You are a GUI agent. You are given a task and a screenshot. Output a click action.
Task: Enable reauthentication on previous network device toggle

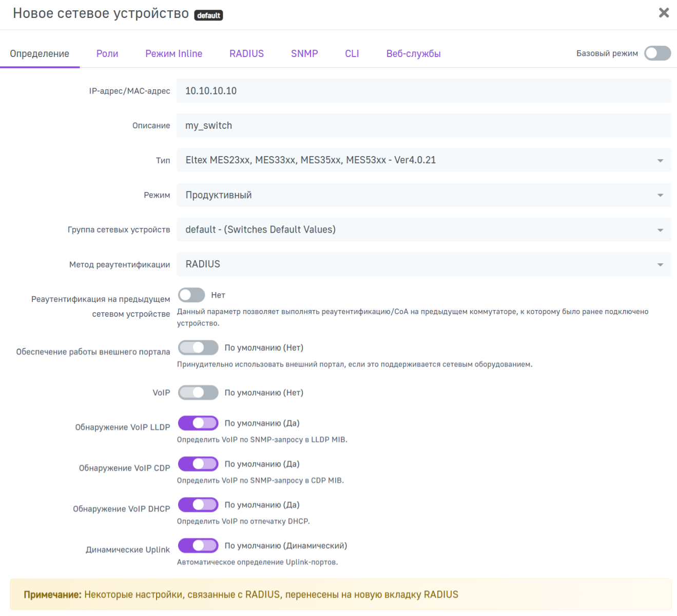click(191, 295)
